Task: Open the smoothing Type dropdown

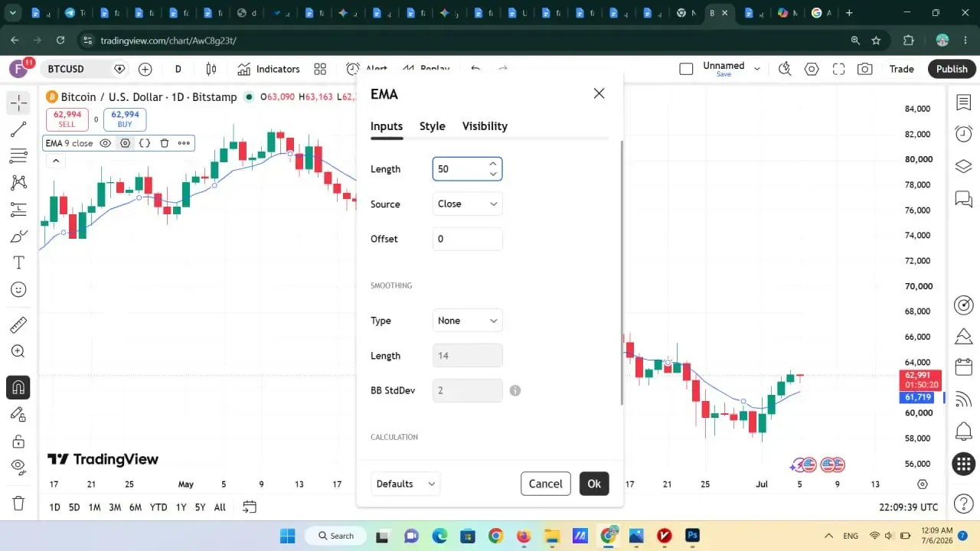Action: (468, 321)
